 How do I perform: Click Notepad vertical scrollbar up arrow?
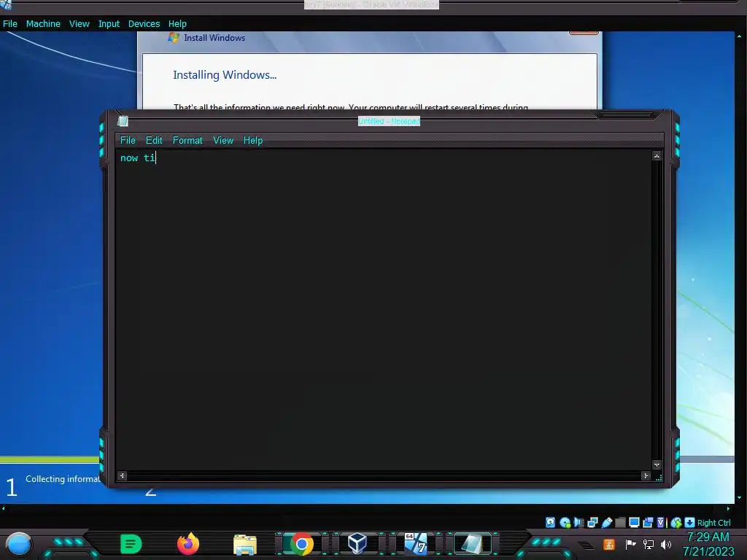tap(657, 156)
